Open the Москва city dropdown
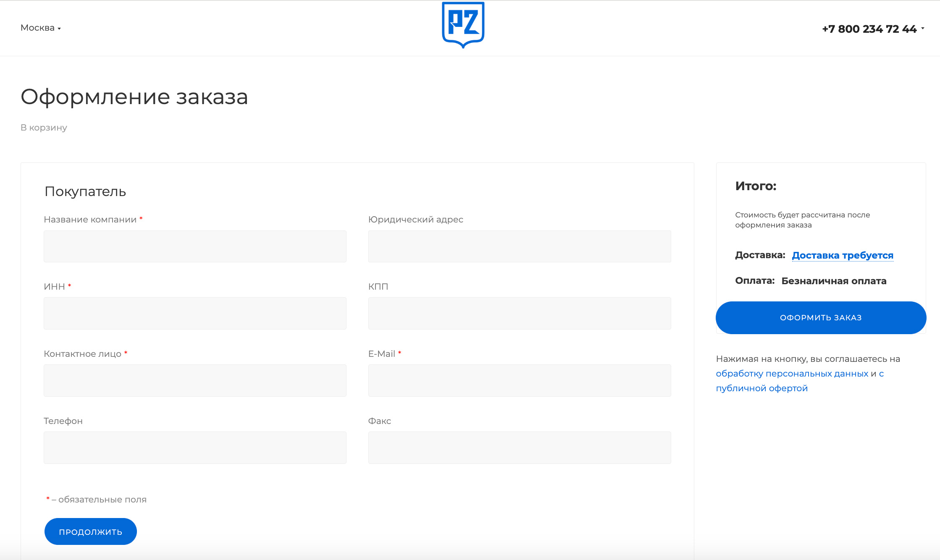This screenshot has width=940, height=560. [41, 28]
